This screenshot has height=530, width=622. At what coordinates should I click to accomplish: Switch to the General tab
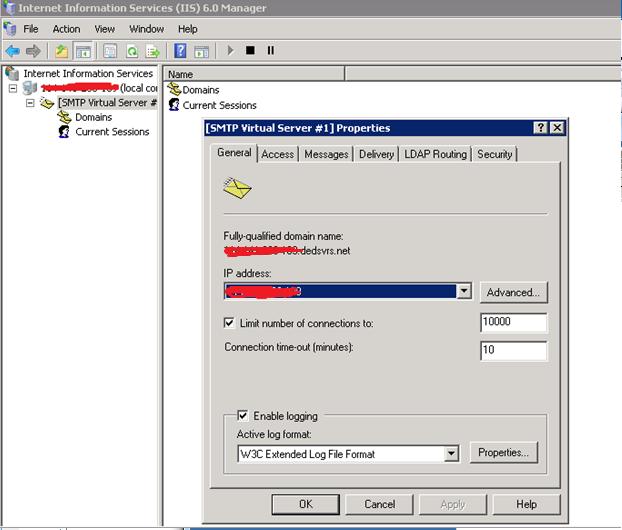coord(234,153)
